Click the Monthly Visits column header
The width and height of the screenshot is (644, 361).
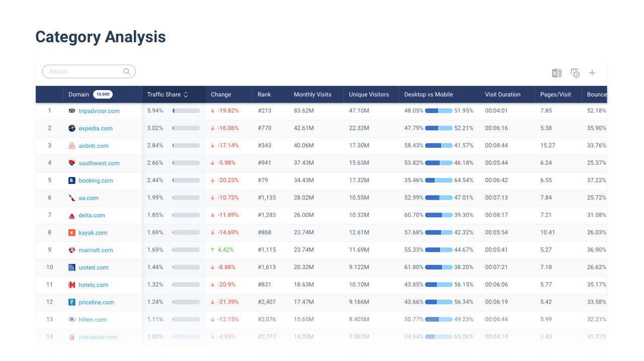pyautogui.click(x=312, y=95)
